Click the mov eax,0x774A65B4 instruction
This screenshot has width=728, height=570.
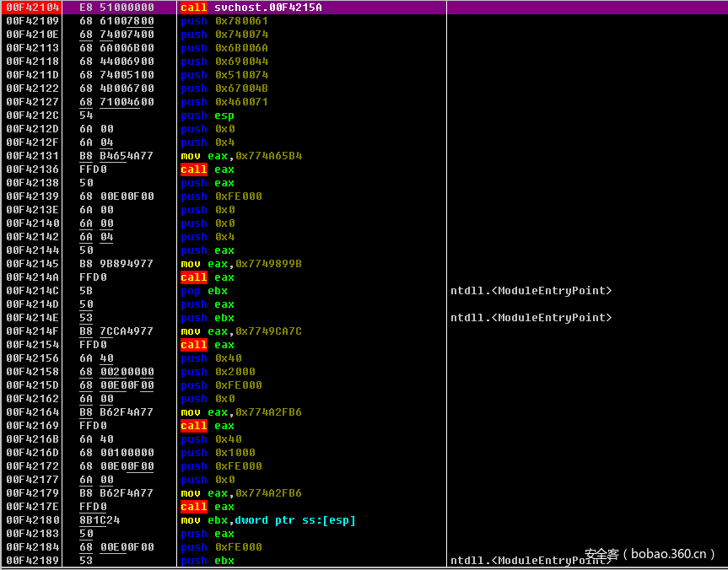tap(241, 155)
